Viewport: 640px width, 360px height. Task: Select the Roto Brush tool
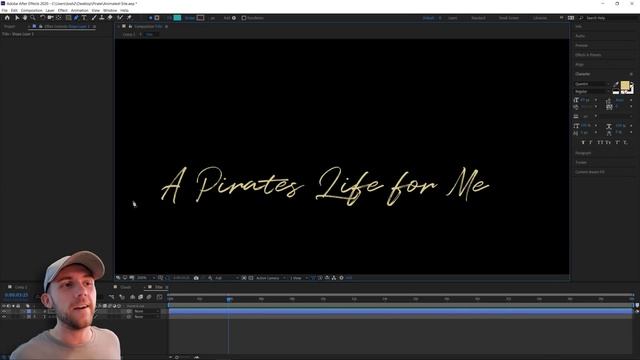tap(120, 18)
